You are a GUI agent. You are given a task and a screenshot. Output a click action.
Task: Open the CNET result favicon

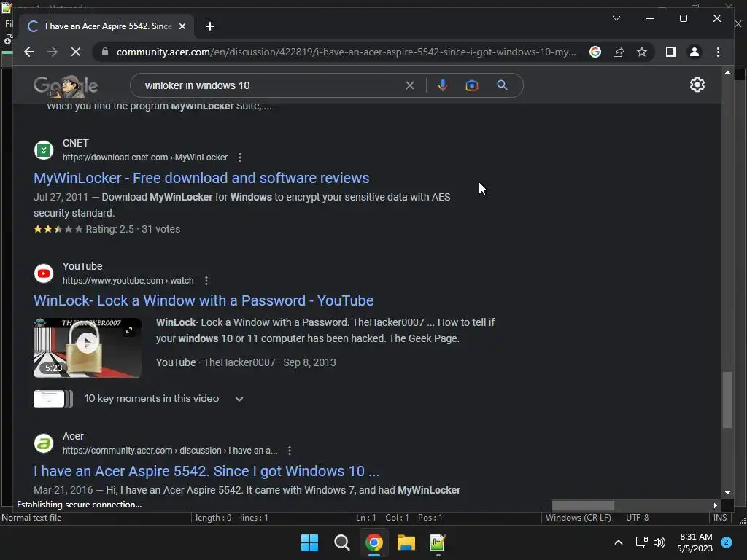pyautogui.click(x=43, y=150)
